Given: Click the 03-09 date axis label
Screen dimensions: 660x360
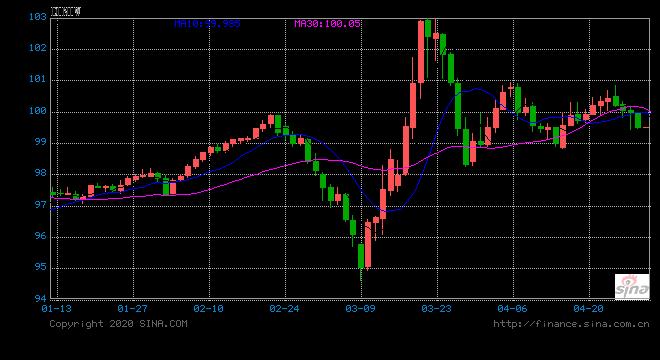Looking at the screenshot, I should pyautogui.click(x=360, y=309).
